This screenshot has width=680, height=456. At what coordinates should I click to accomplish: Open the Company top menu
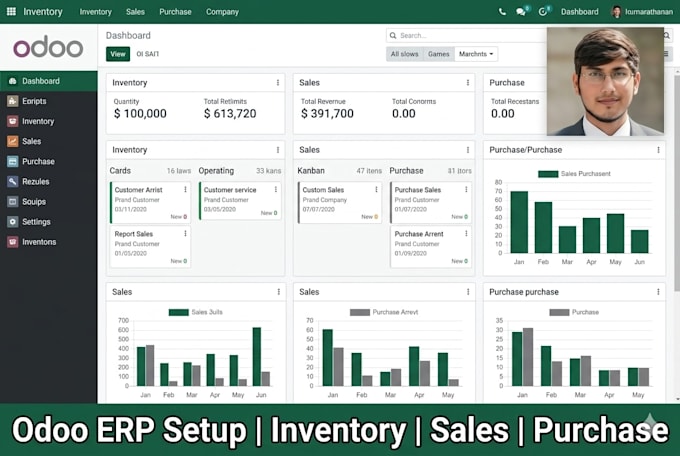click(x=222, y=12)
